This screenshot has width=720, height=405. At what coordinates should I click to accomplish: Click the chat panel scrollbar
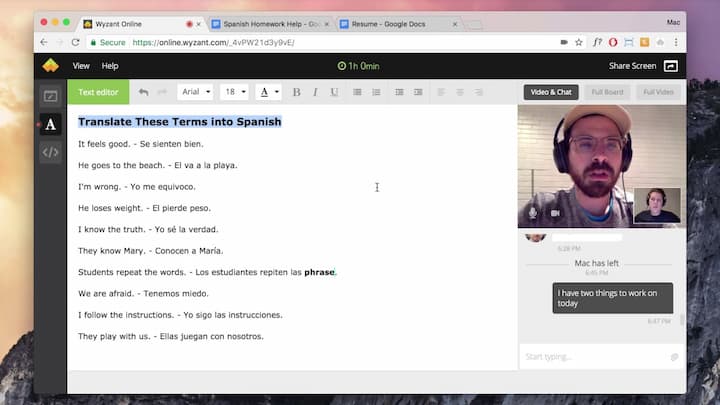682,320
